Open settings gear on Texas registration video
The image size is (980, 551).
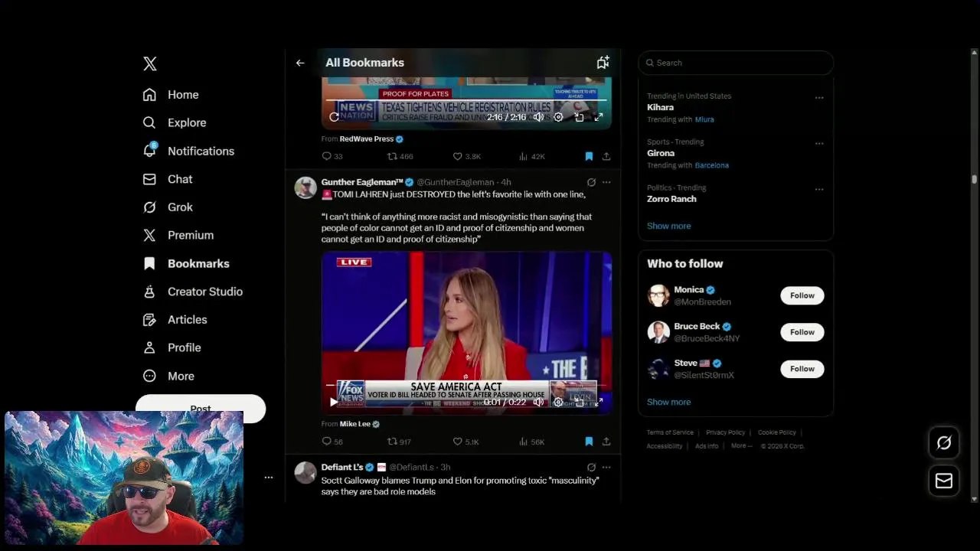[x=558, y=117]
